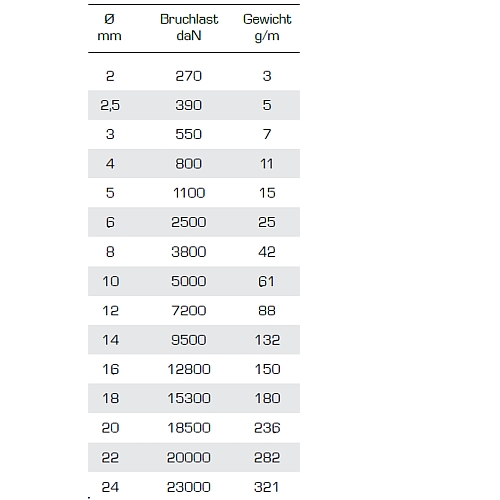Select the 550 breaking load cell
The width and height of the screenshot is (500, 500).
pyautogui.click(x=189, y=134)
